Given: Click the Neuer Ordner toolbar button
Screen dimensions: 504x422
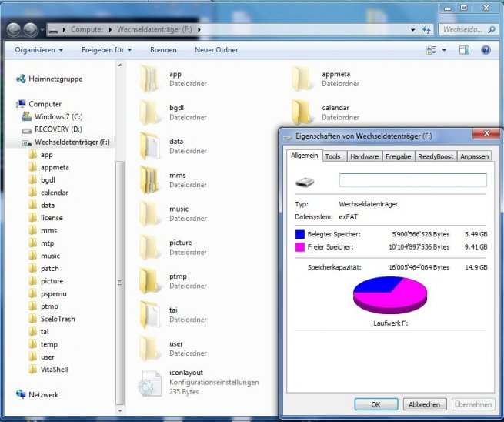Looking at the screenshot, I should 215,50.
